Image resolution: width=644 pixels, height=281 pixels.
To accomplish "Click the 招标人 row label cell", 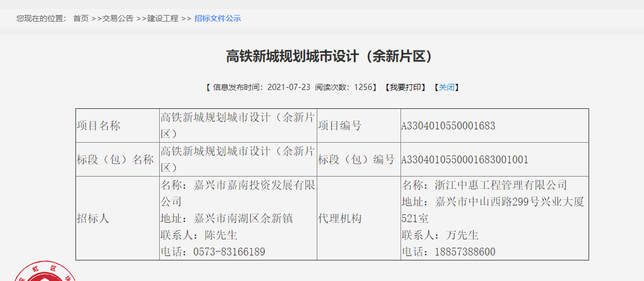I will coord(93,218).
